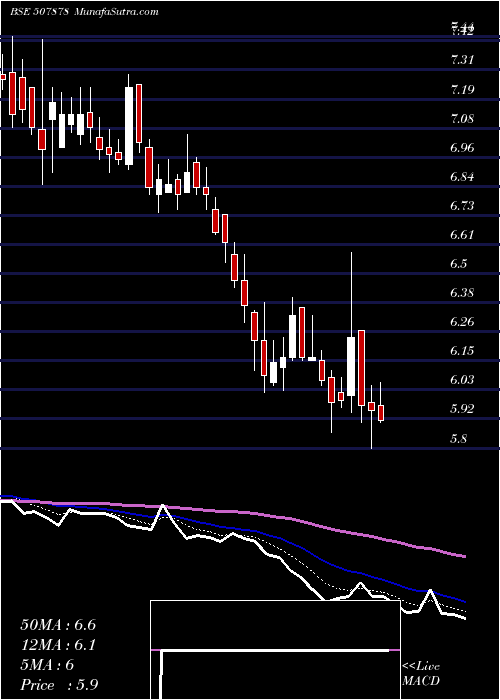Click the MunafaSutra.com watermark title text
500x700 pixels.
point(115,12)
